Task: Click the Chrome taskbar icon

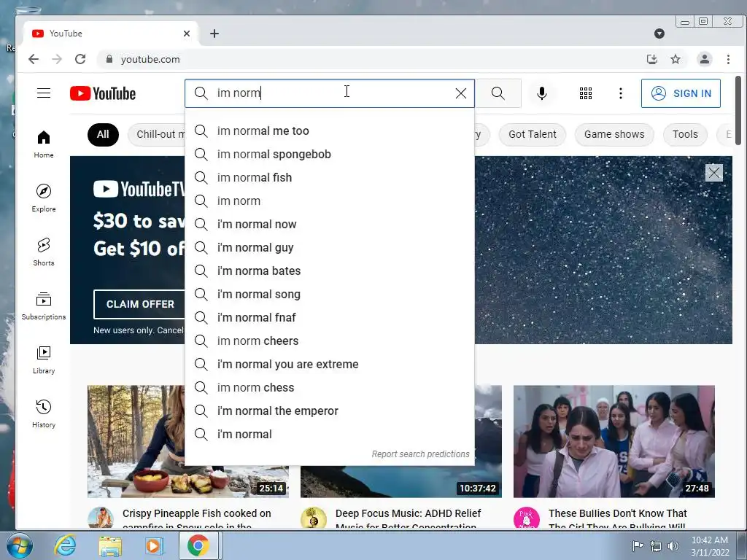Action: (x=198, y=545)
